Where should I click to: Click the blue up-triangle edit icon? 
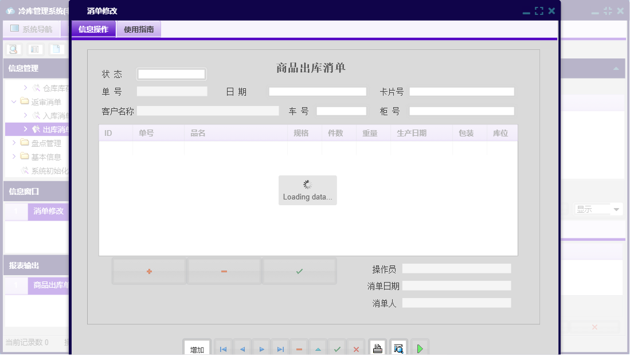(318, 347)
